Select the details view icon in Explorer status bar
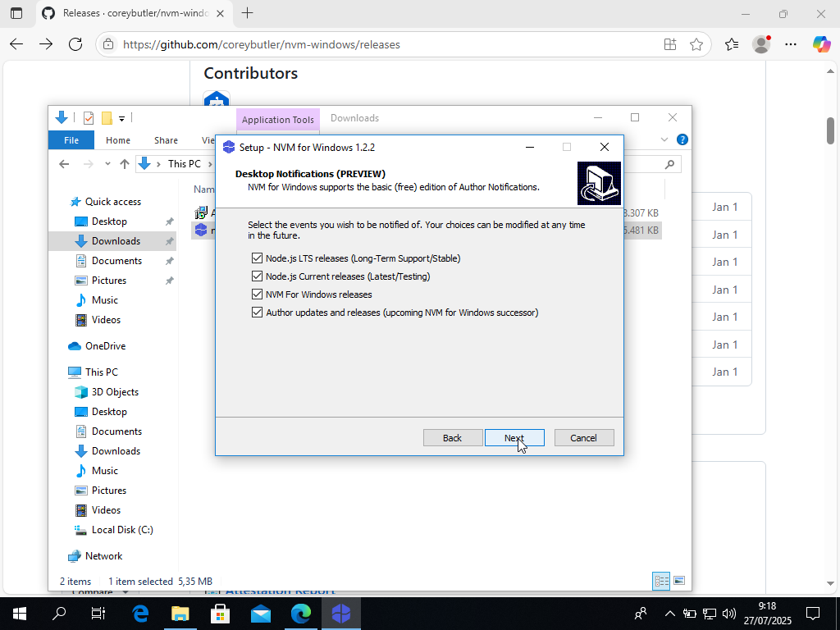 [x=660, y=580]
